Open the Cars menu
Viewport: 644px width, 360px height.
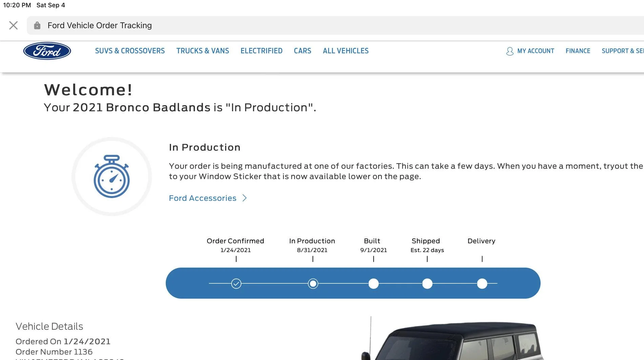click(x=302, y=51)
